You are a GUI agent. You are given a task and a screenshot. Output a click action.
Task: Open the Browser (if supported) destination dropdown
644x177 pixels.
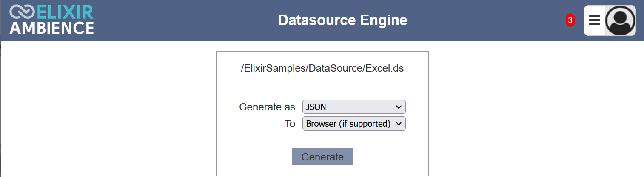tap(354, 124)
